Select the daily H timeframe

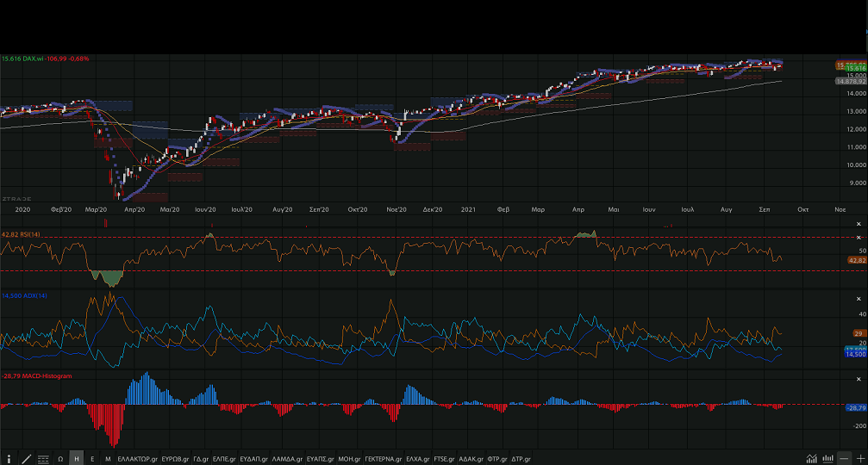pos(76,459)
